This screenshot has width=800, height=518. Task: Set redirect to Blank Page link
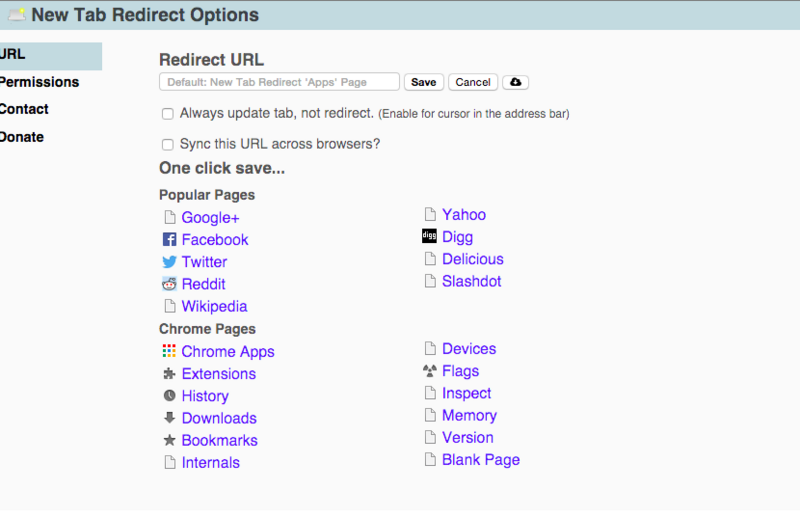click(481, 460)
